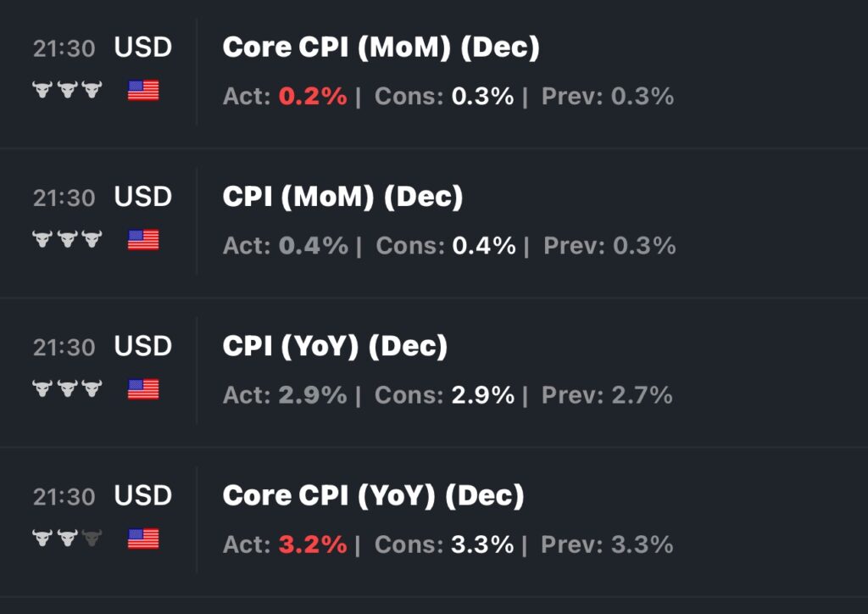Open the Core CPI (YoY) (Dec) event
The image size is (868, 614).
[x=373, y=495]
